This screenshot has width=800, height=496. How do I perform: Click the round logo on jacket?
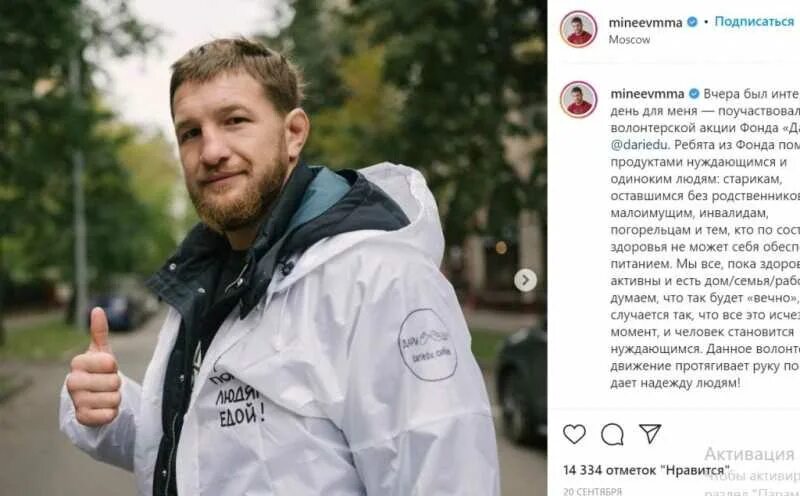point(428,344)
